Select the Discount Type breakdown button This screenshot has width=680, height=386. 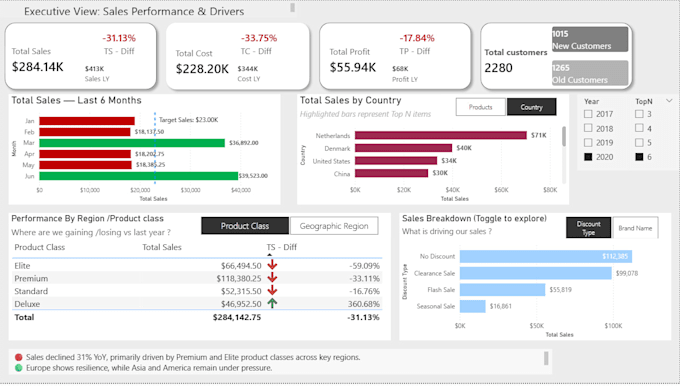click(588, 228)
